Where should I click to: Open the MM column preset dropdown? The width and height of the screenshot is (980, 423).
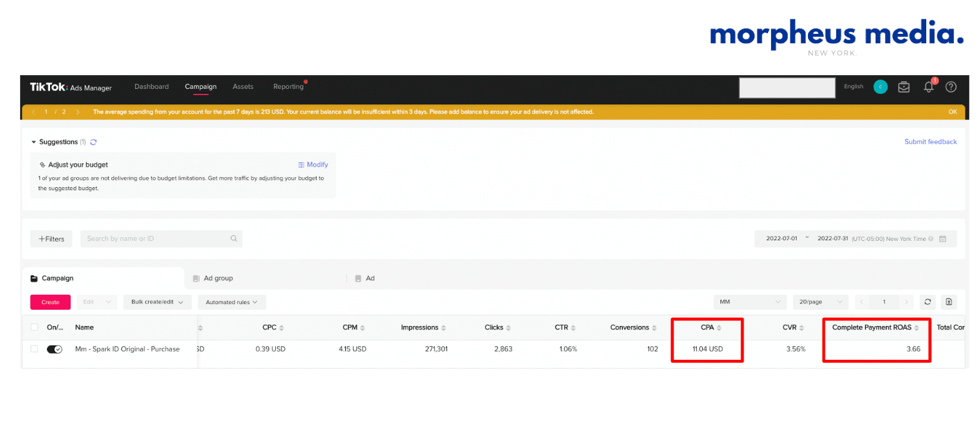[750, 302]
